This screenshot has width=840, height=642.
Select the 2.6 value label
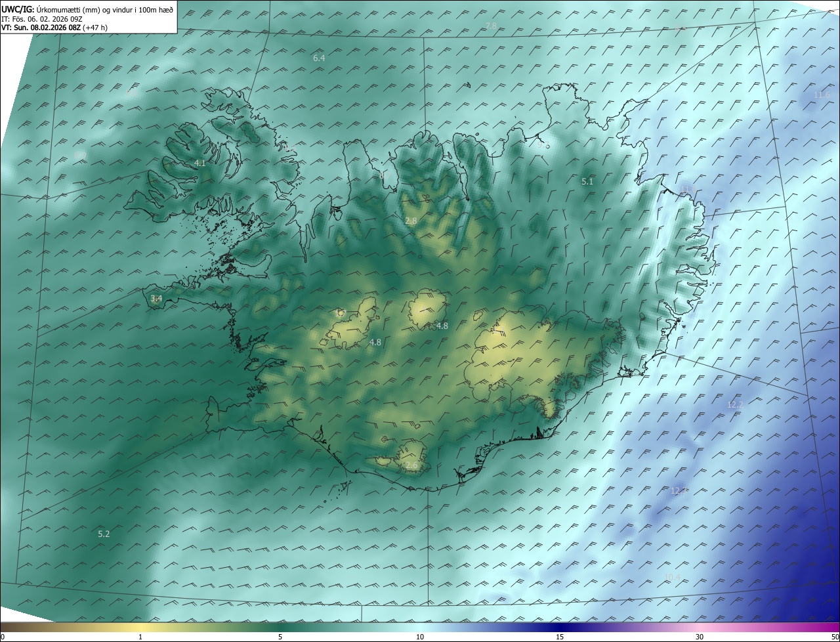(x=411, y=465)
